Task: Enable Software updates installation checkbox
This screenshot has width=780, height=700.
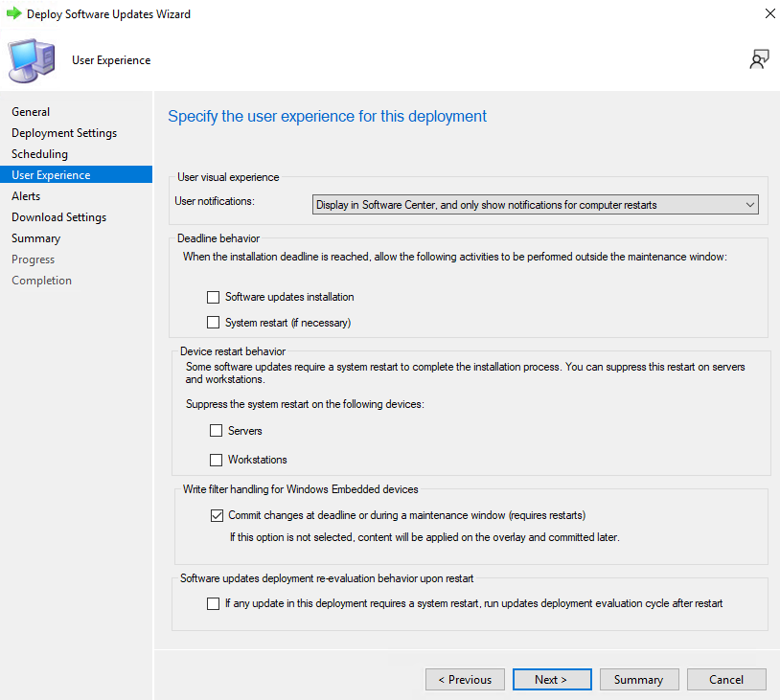Action: point(213,297)
